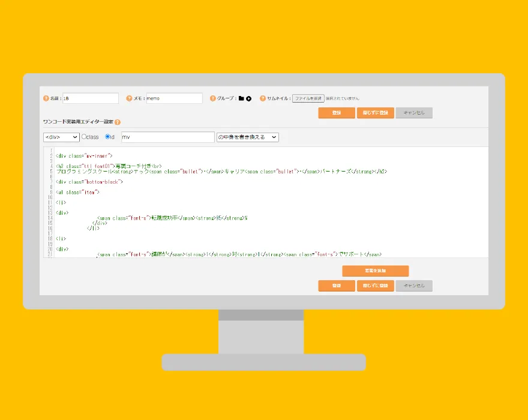Open the <div> tag dropdown

tap(61, 137)
